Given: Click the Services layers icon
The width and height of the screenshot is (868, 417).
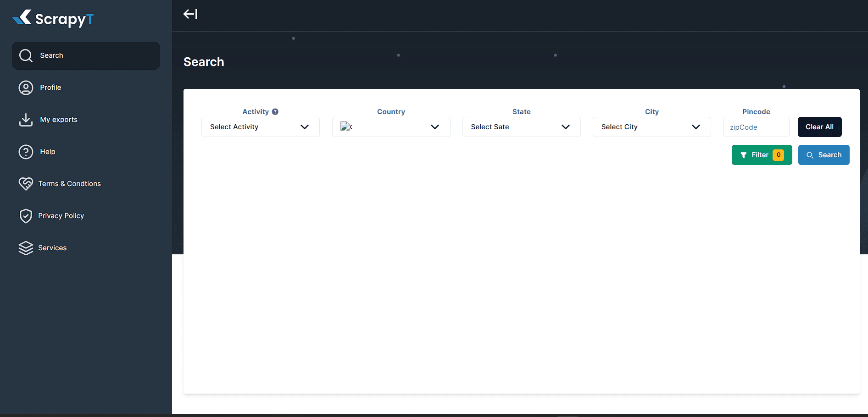Looking at the screenshot, I should point(26,248).
